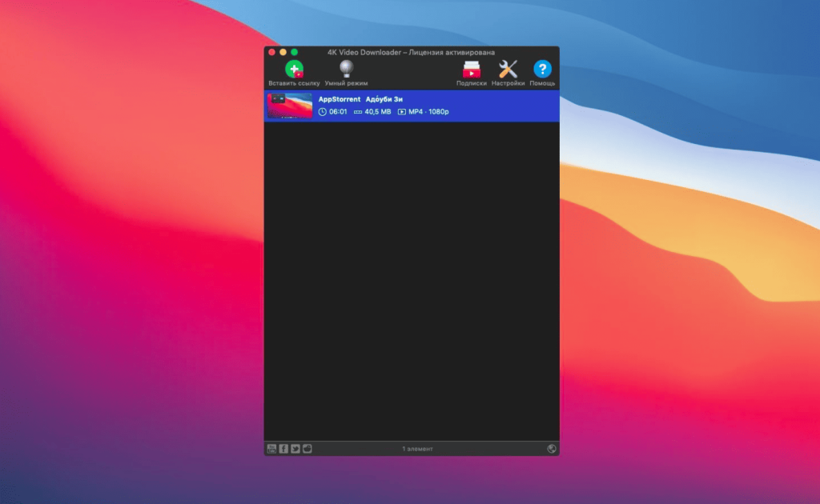The height and width of the screenshot is (504, 820).
Task: Click the video format icon beside MP4
Action: pos(402,112)
